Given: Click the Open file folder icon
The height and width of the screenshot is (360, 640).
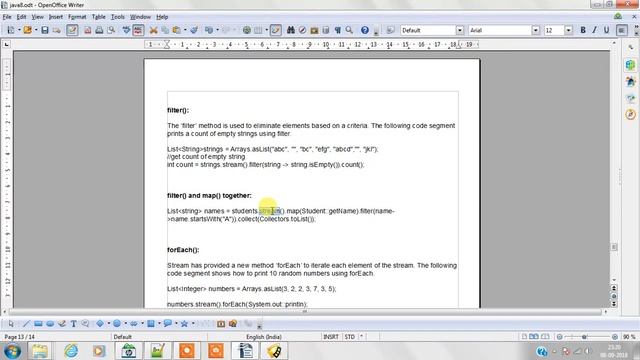Looking at the screenshot, I should pos(27,30).
